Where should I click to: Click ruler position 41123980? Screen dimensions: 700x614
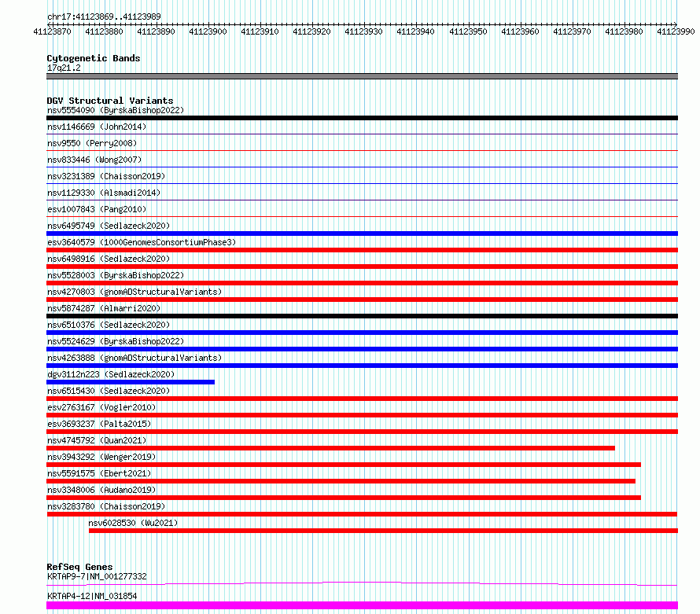[624, 31]
